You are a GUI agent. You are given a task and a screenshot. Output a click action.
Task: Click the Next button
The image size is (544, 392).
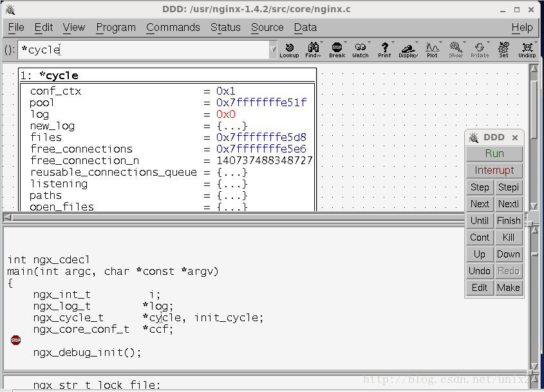click(x=480, y=204)
